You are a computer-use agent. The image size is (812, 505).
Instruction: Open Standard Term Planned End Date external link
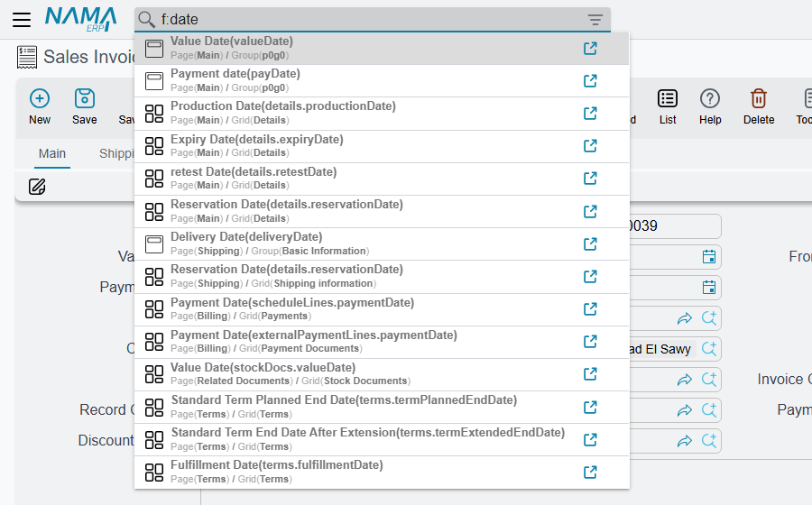[x=590, y=408]
